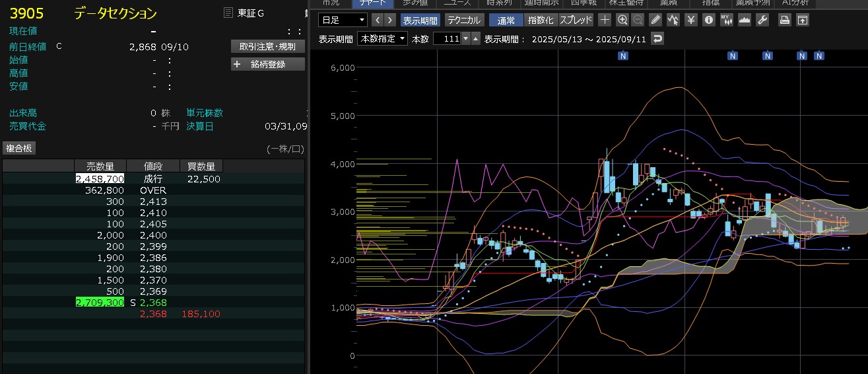
Task: Print the chart
Action: [x=784, y=20]
